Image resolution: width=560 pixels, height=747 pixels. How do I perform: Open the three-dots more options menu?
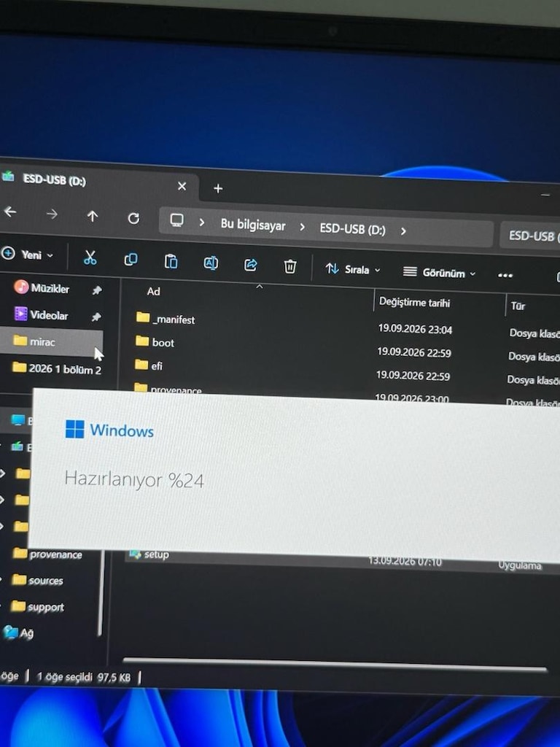(x=505, y=275)
